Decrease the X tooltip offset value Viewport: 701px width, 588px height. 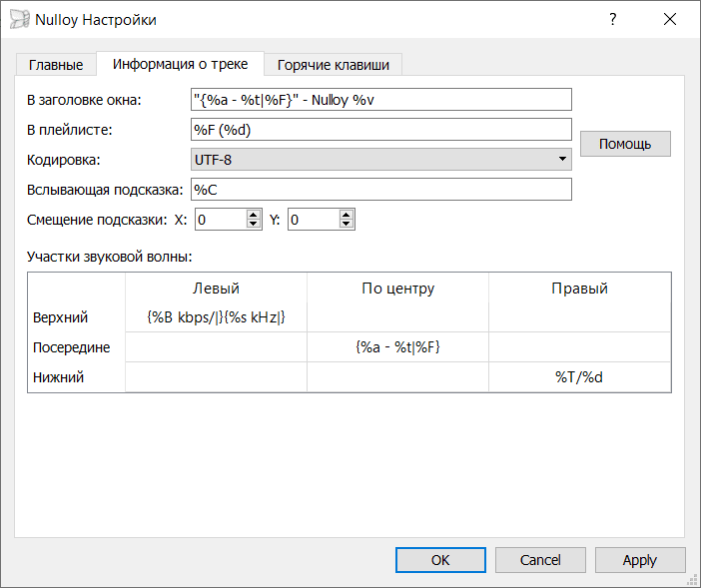254,225
